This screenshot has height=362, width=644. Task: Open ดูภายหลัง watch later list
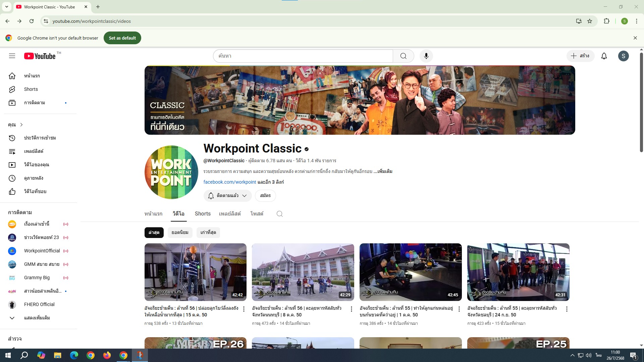click(40, 178)
